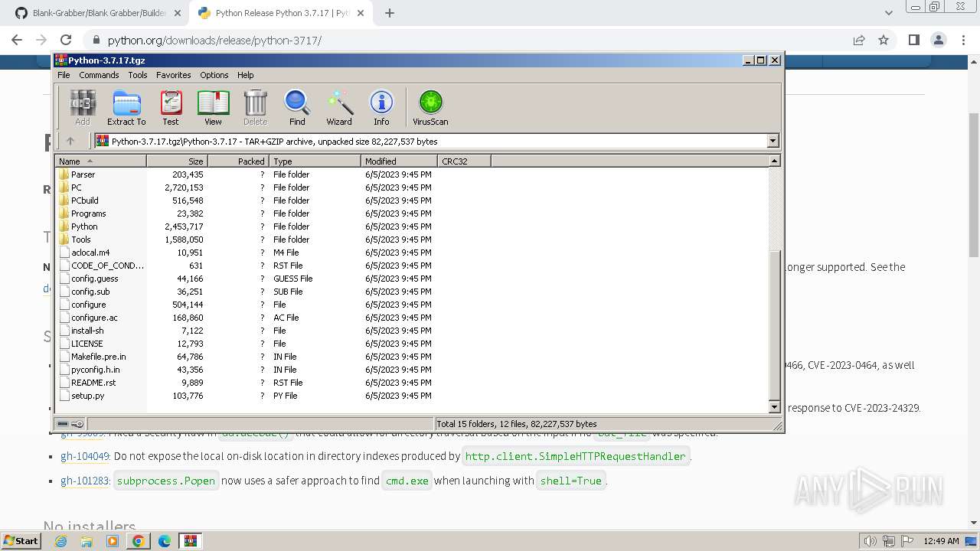Select the README.rst file
980x551 pixels.
click(x=93, y=383)
